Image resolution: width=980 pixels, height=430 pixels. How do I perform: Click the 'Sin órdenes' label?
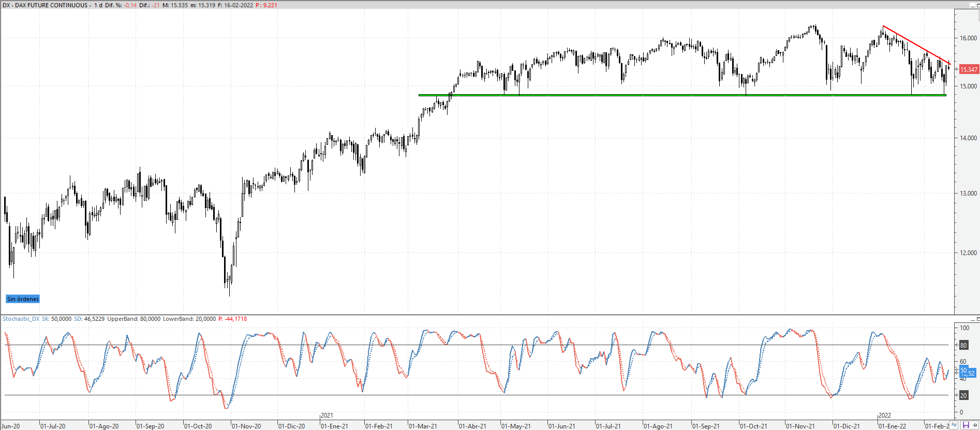23,299
